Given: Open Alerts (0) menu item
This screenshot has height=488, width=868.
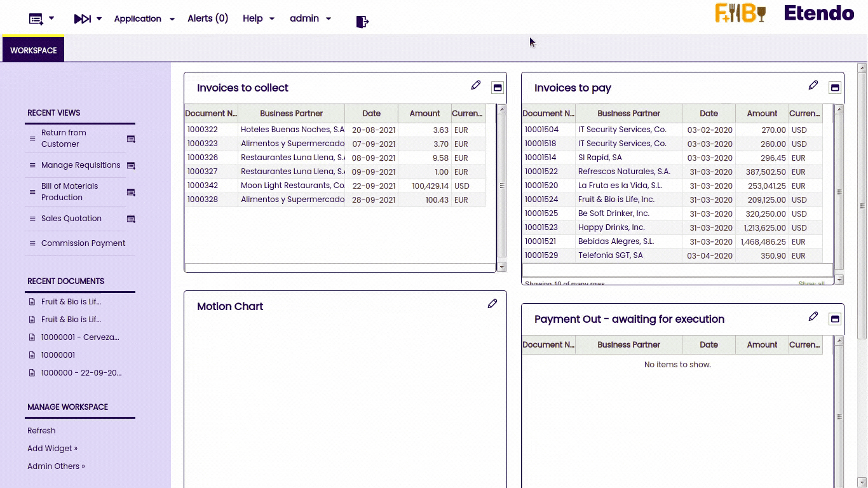Looking at the screenshot, I should [x=208, y=19].
